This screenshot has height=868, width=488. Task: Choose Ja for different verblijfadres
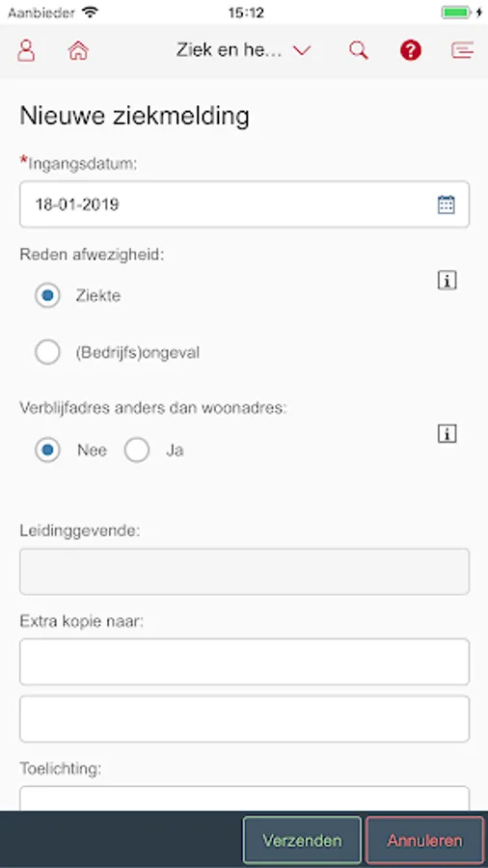coord(137,450)
